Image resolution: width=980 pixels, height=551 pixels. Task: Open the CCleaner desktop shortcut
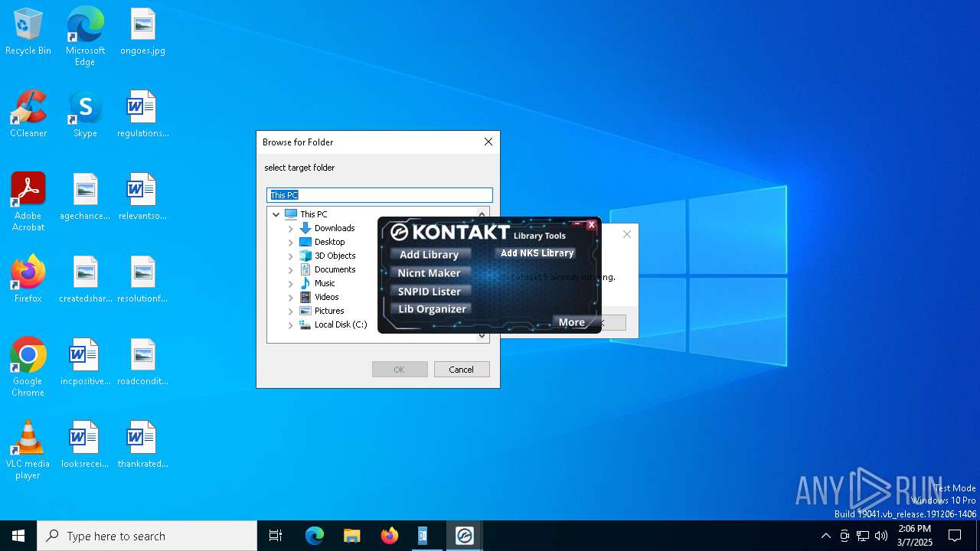28,115
